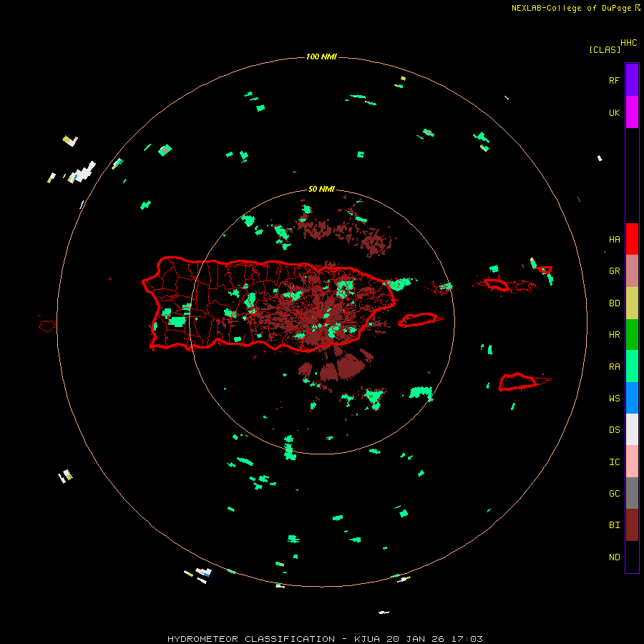Image resolution: width=644 pixels, height=644 pixels.
Task: Click the WS legend label
Action: [614, 399]
